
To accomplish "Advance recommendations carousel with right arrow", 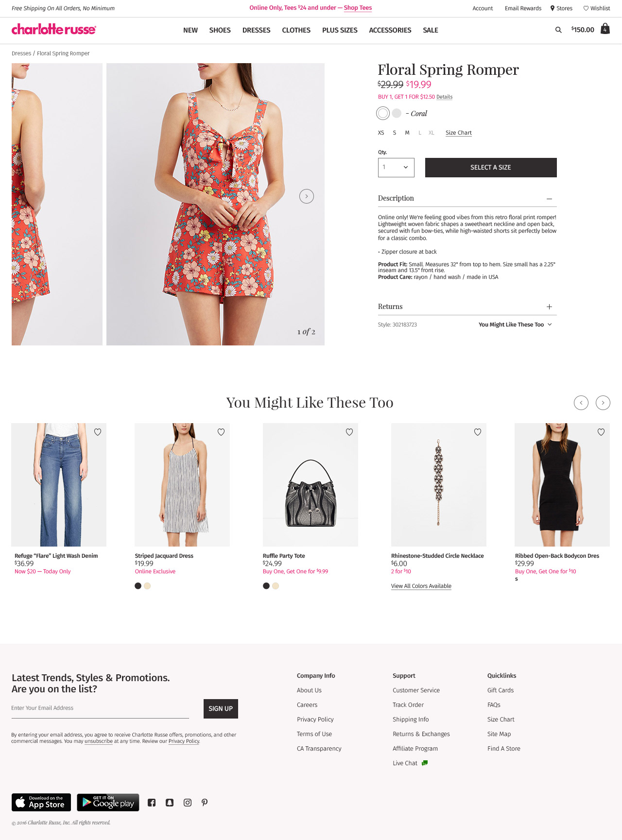I will [603, 403].
